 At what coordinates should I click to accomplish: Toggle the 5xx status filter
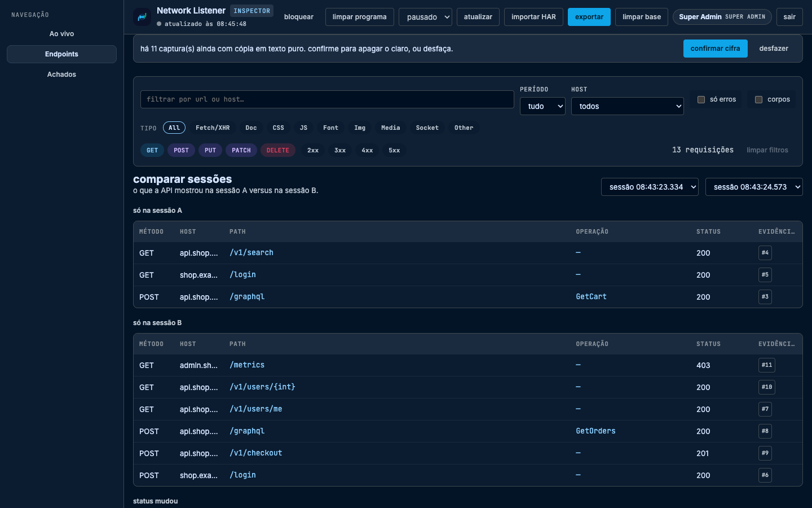394,150
